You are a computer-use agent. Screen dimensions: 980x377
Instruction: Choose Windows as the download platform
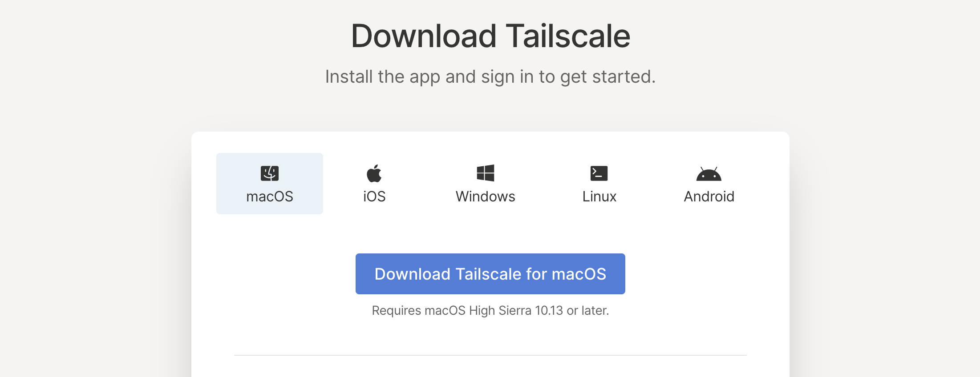tap(486, 183)
